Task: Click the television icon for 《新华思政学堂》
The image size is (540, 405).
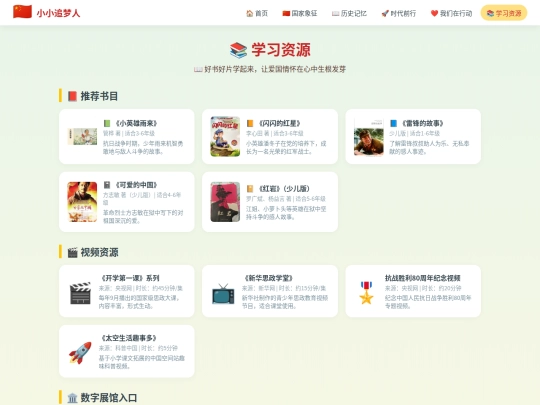Action: 223,294
